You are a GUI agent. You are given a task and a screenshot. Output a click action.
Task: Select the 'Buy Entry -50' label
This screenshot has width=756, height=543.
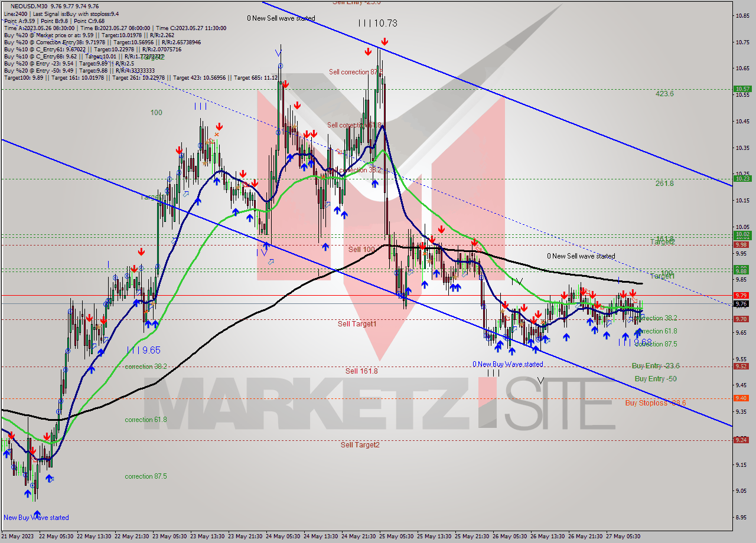tap(656, 379)
